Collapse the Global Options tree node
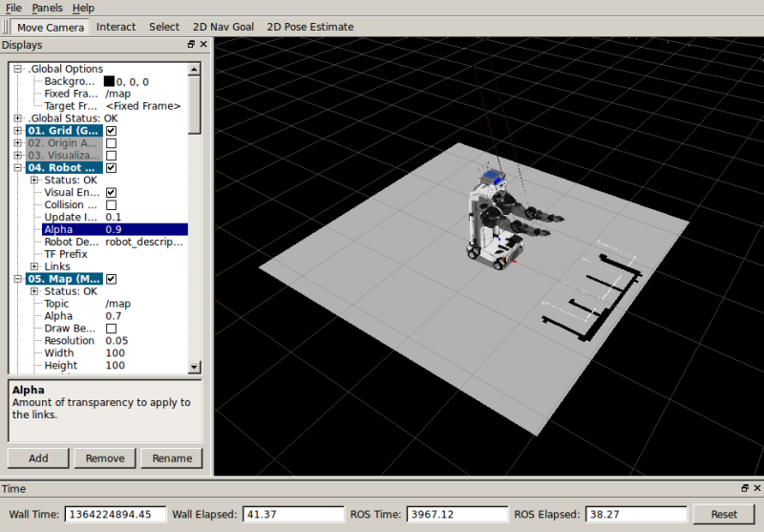 18,69
